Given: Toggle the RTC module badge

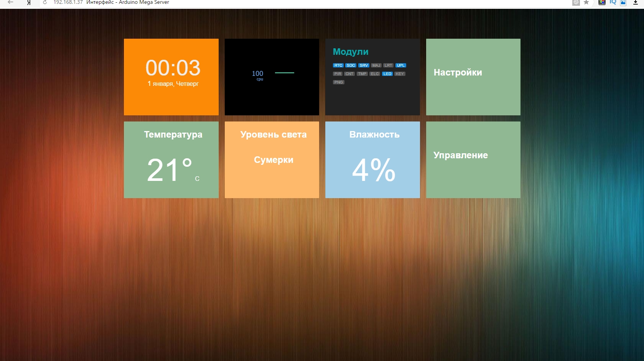Looking at the screenshot, I should click(x=338, y=66).
